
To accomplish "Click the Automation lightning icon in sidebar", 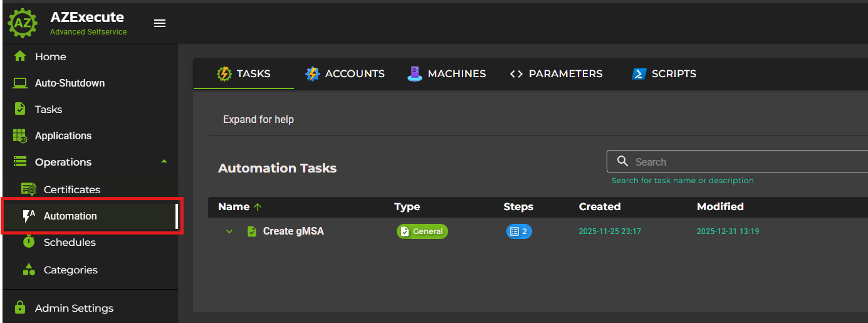I will pos(29,216).
